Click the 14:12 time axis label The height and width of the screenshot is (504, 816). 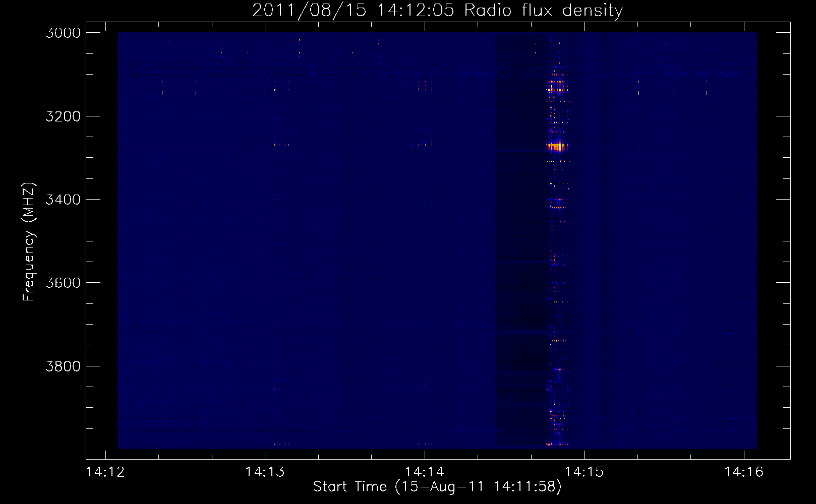(x=105, y=472)
